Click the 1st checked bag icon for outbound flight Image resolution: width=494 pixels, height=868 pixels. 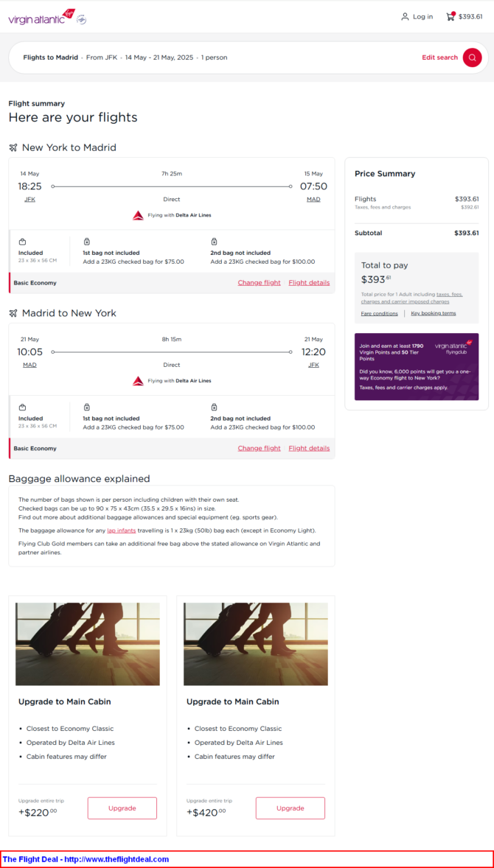tap(86, 242)
